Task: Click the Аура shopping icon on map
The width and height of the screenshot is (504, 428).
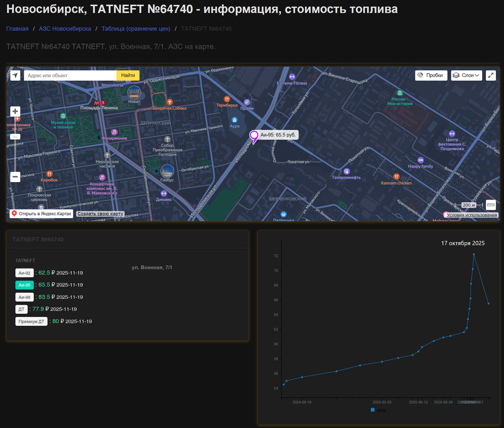Action: [234, 120]
